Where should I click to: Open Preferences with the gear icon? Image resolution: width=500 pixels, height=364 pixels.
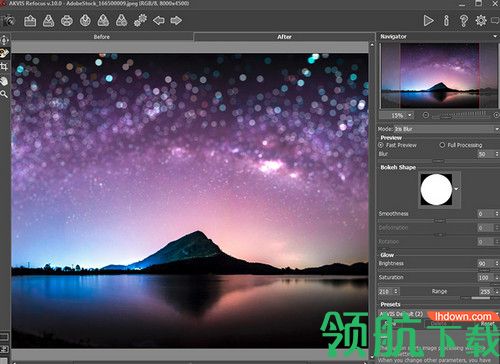click(481, 21)
